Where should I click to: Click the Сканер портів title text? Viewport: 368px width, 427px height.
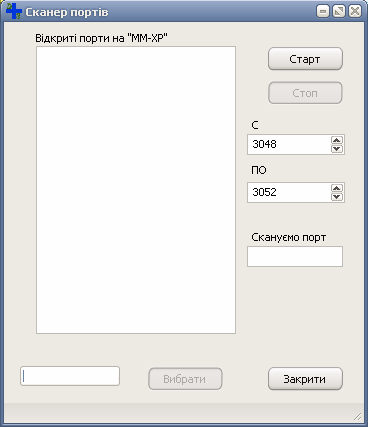pyautogui.click(x=67, y=12)
